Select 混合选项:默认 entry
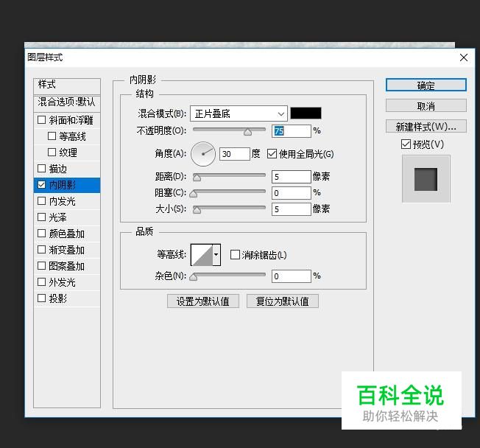This screenshot has width=480, height=448. pyautogui.click(x=67, y=102)
